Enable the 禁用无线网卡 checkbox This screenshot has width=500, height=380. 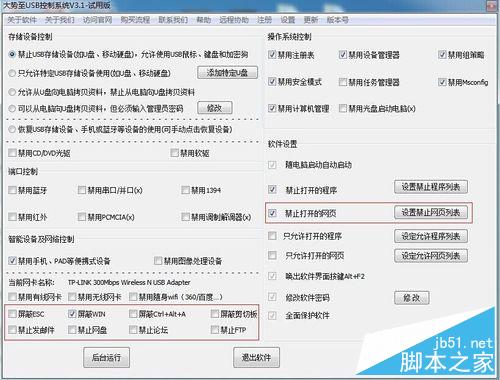(72, 297)
